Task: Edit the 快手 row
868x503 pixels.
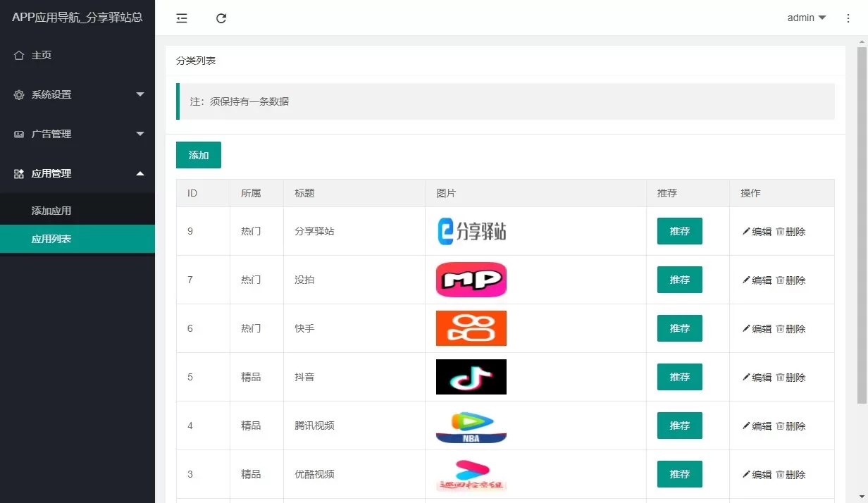Action: pos(757,329)
